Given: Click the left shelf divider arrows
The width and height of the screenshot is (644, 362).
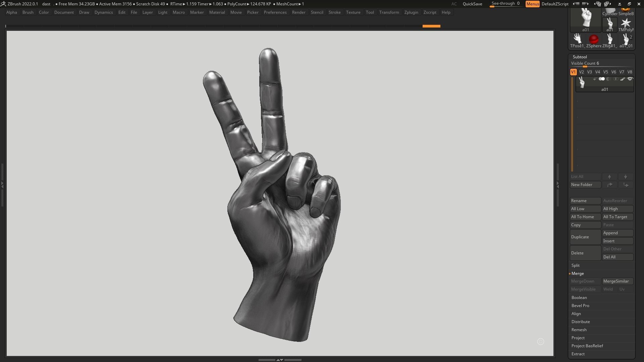Looking at the screenshot, I should pyautogui.click(x=2, y=184).
